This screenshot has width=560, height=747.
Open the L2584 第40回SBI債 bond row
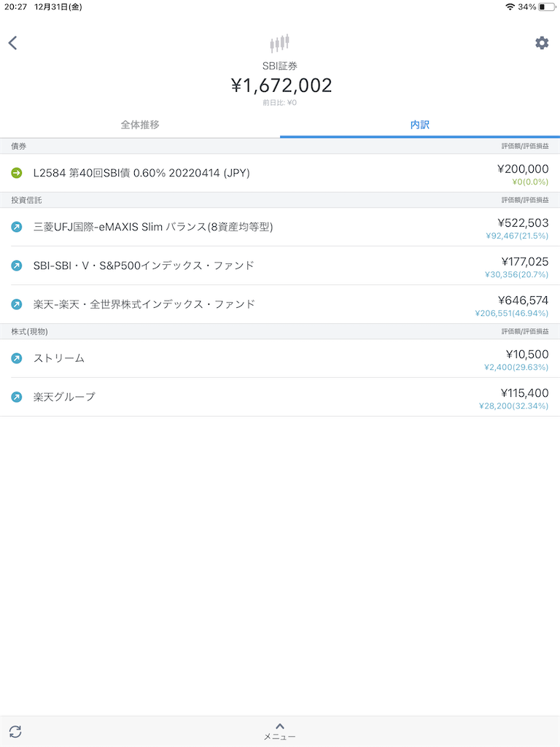coord(280,173)
